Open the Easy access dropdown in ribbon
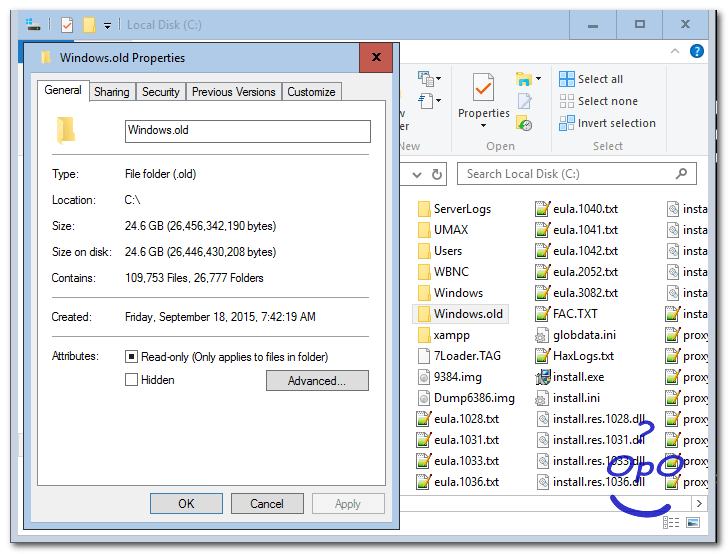Screen dimensions: 728x554 pyautogui.click(x=429, y=100)
